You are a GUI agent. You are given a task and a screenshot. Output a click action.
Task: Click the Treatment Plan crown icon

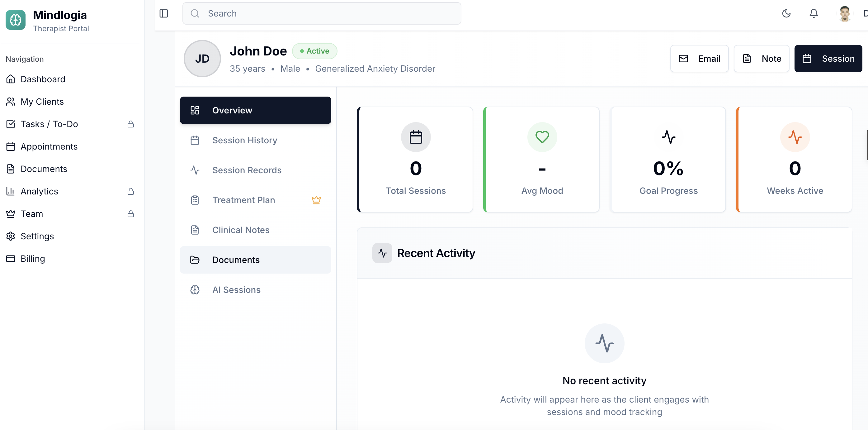(x=316, y=200)
